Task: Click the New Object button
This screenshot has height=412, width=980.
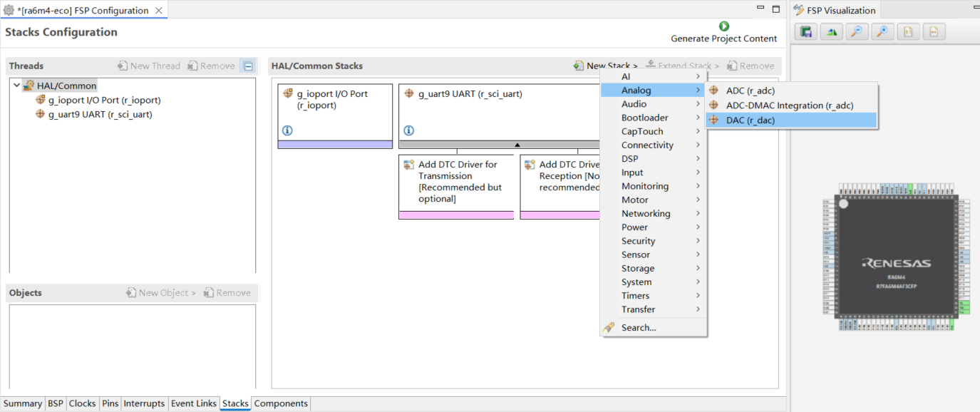Action: (160, 292)
